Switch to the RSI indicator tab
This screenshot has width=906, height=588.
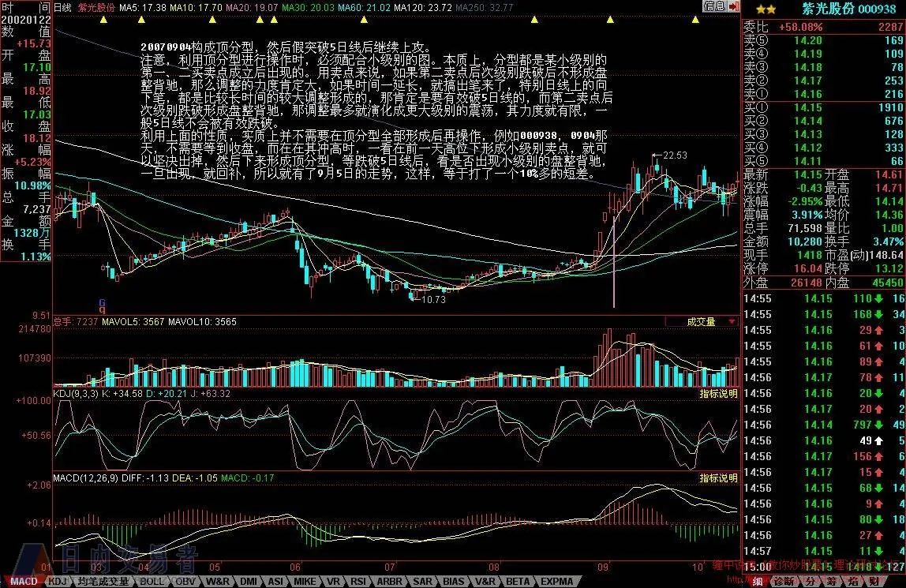point(358,581)
